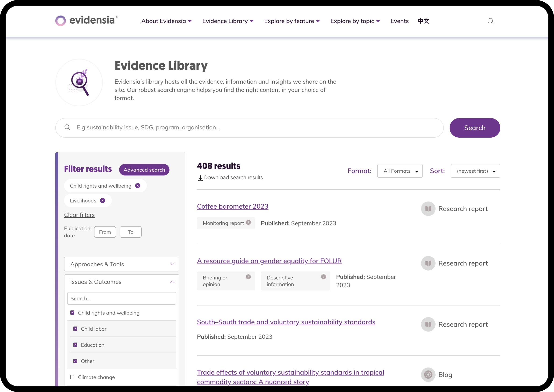This screenshot has width=554, height=392.
Task: Click the Publication date From field
Action: pyautogui.click(x=105, y=232)
